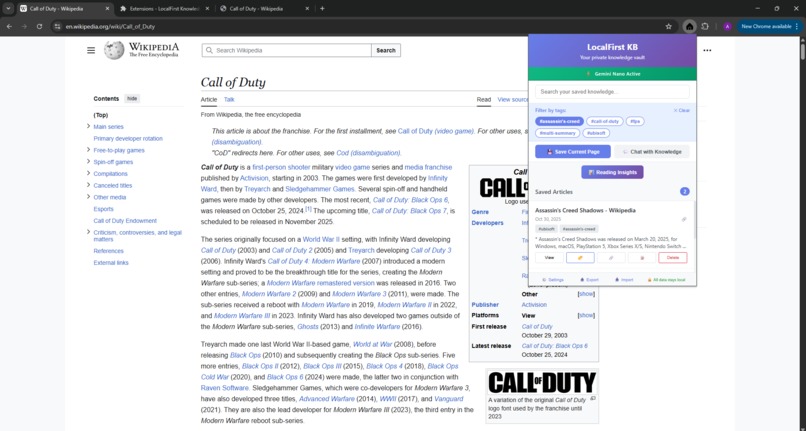Delete the Assassin's Creed Shadows saved article
The width and height of the screenshot is (806, 431).
tap(672, 258)
